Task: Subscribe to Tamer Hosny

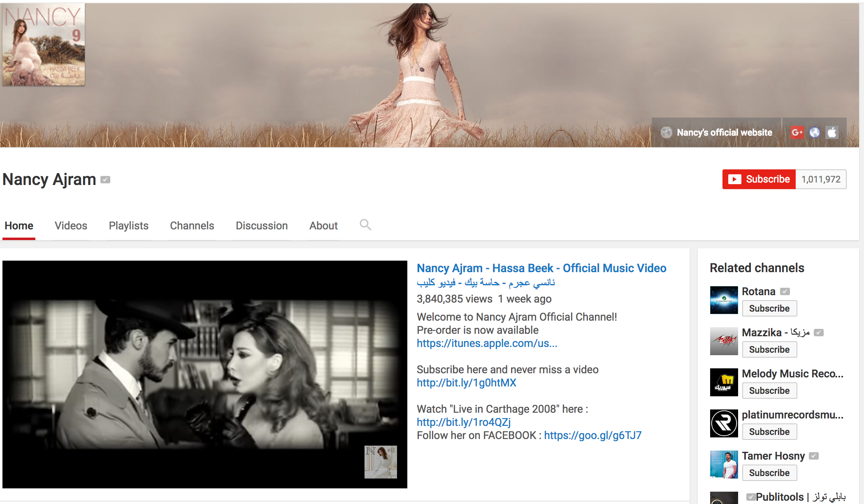Action: click(769, 473)
